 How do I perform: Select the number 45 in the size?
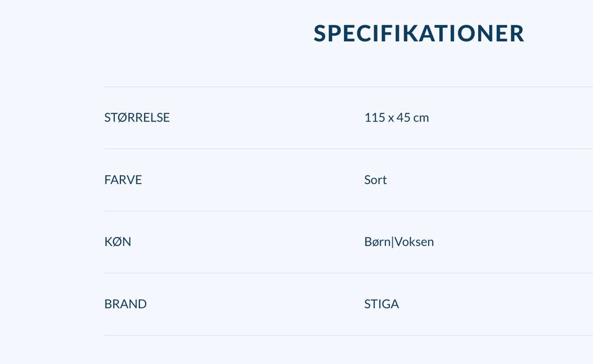(404, 117)
